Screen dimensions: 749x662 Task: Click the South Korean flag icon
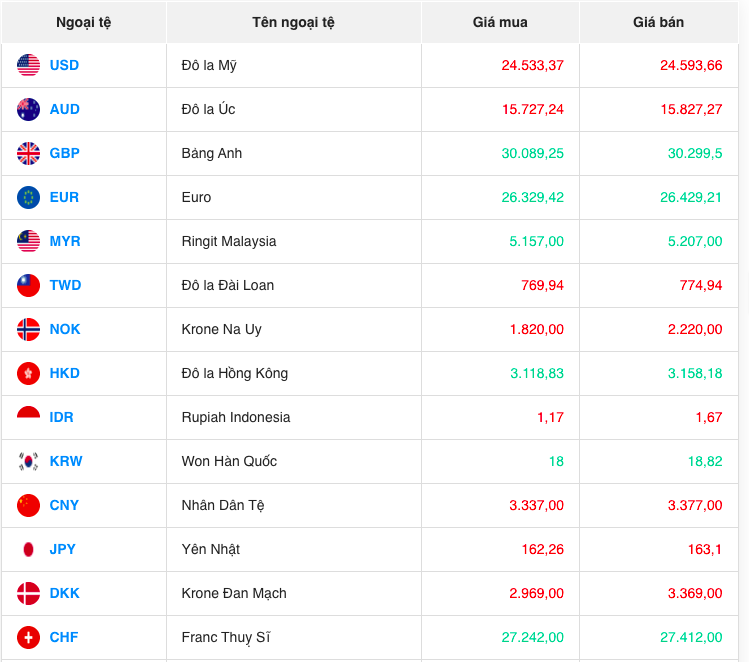[x=28, y=461]
